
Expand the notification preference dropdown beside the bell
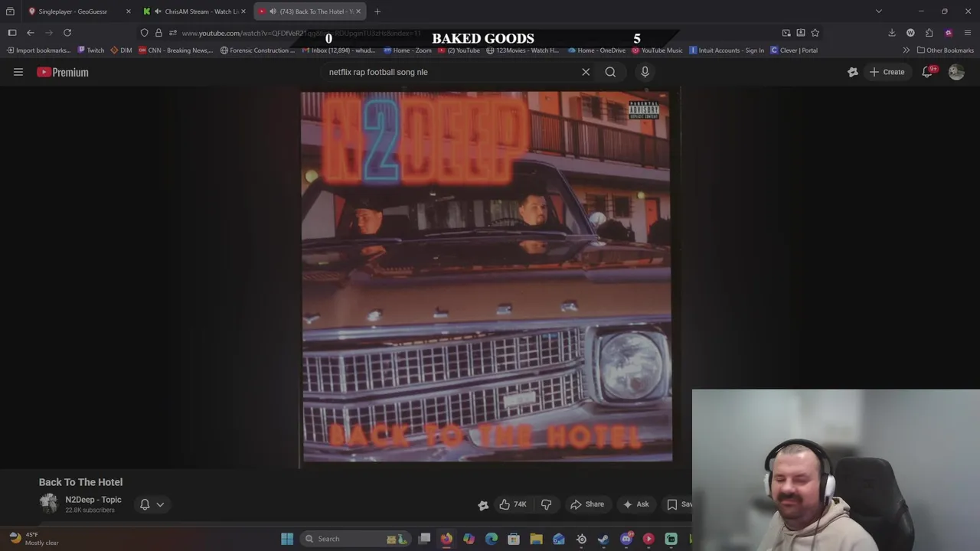[x=160, y=504]
